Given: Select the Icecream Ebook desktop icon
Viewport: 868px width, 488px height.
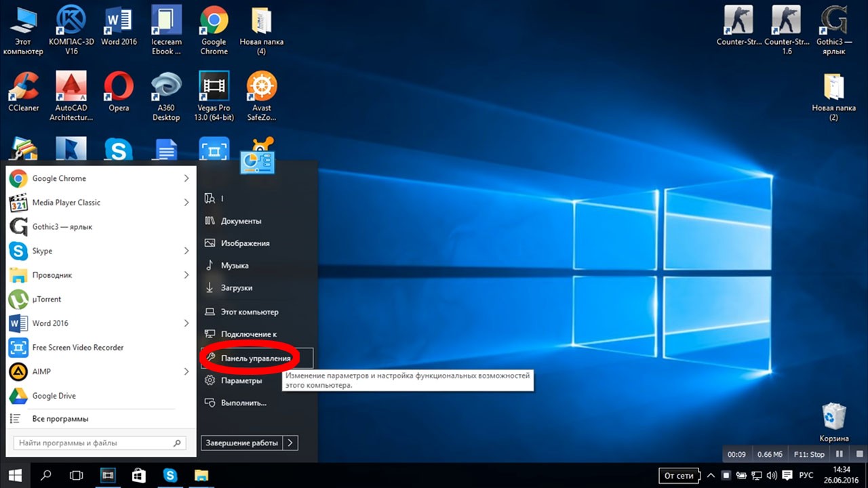Looking at the screenshot, I should click(166, 30).
